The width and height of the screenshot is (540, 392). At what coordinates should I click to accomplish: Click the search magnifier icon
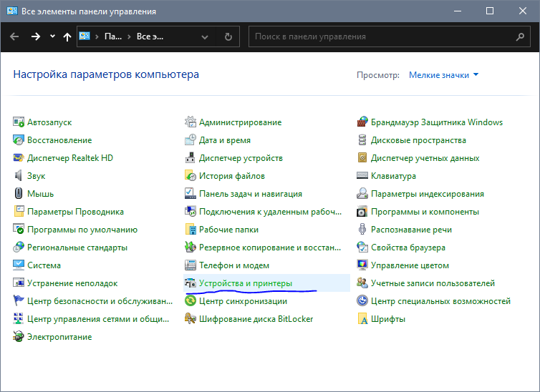[520, 36]
